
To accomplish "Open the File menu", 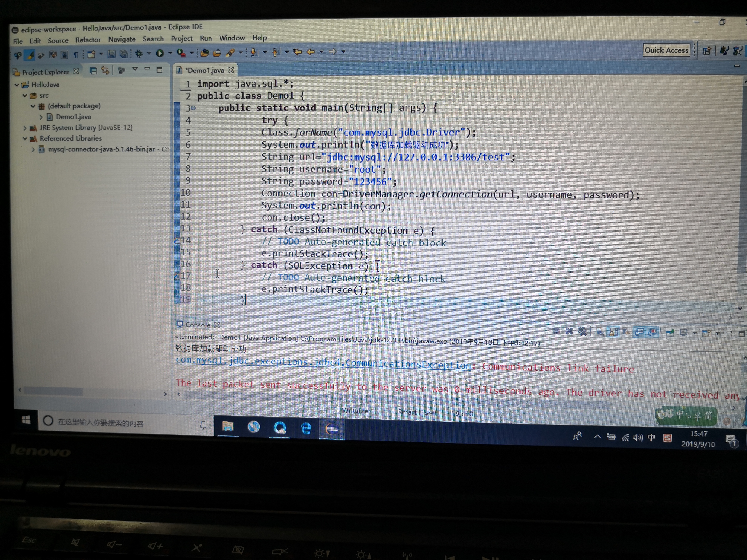I will [18, 42].
